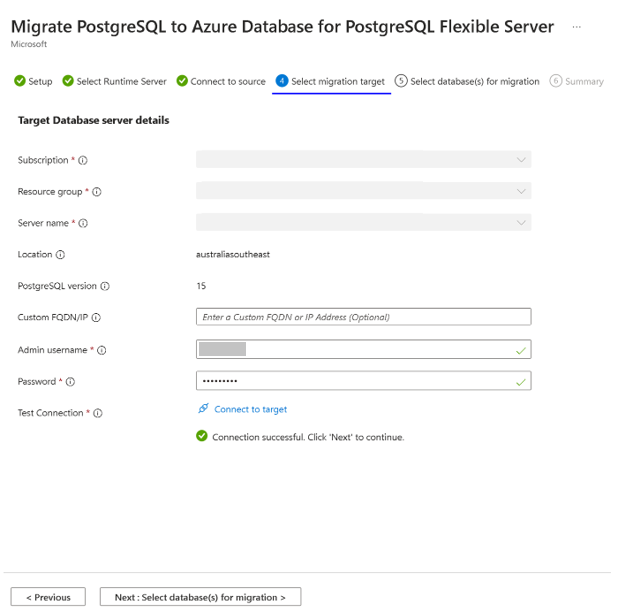Open the Summary step tab
The width and height of the screenshot is (633, 612).
pyautogui.click(x=576, y=82)
